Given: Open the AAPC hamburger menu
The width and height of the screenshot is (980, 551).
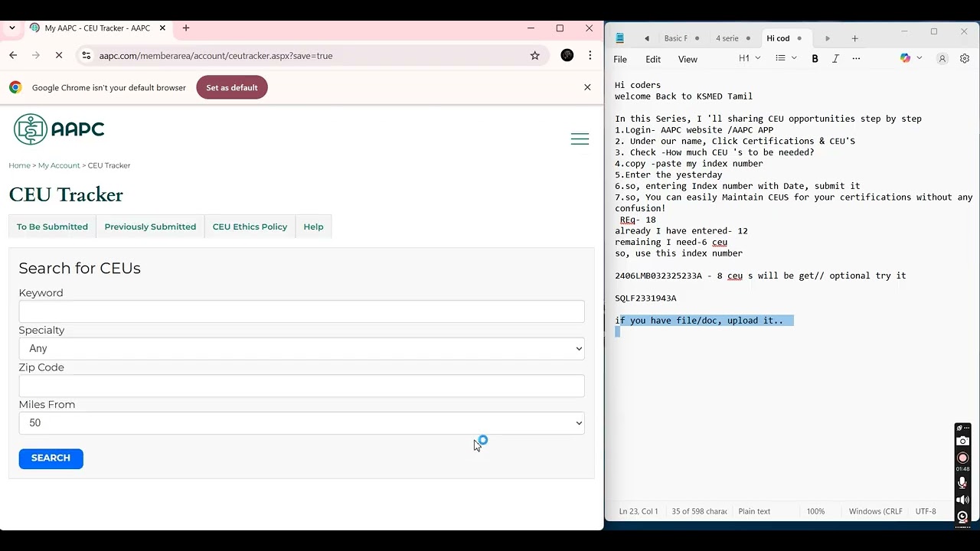Looking at the screenshot, I should [580, 139].
